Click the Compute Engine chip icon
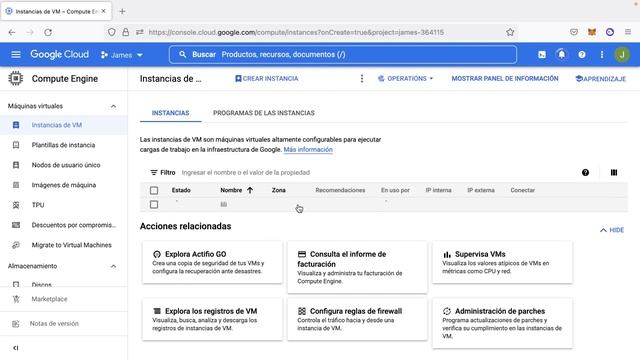Screen dimensions: 640x360 [16, 78]
